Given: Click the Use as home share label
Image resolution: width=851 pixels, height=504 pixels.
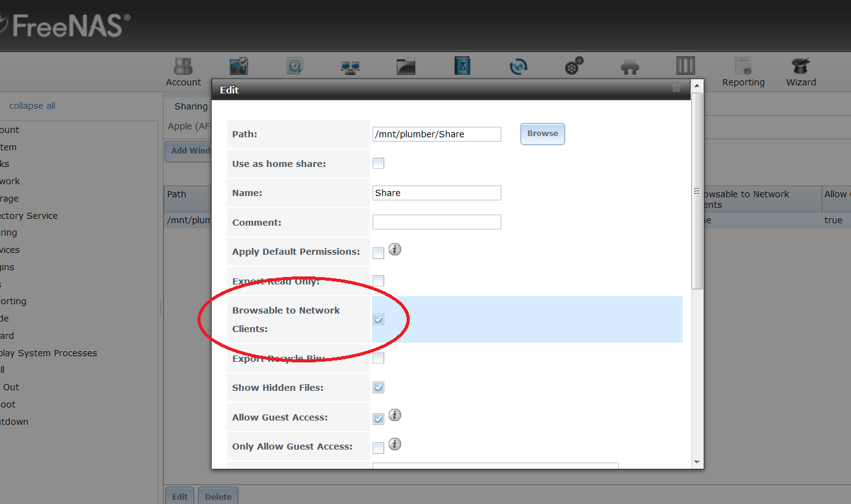Looking at the screenshot, I should pos(279,164).
